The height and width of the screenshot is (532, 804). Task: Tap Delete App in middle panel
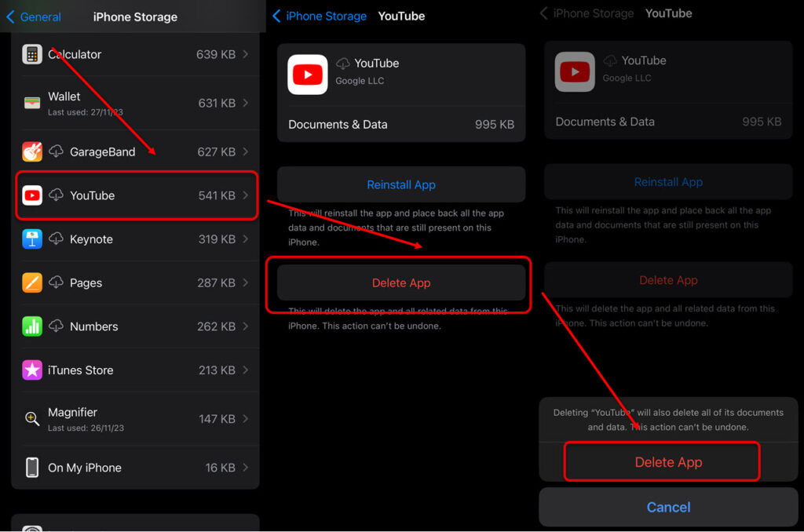[x=401, y=283]
